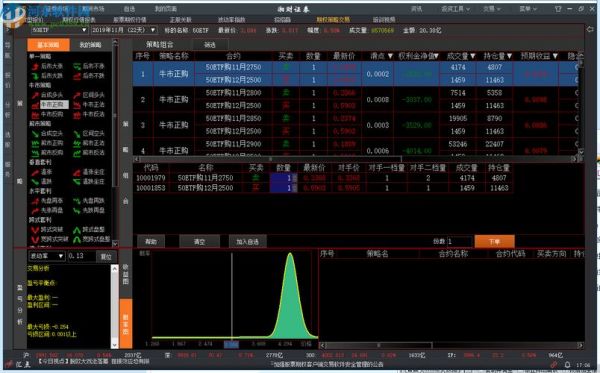The width and height of the screenshot is (600, 373).
Task: Click the orange 下单 order button
Action: tap(494, 241)
